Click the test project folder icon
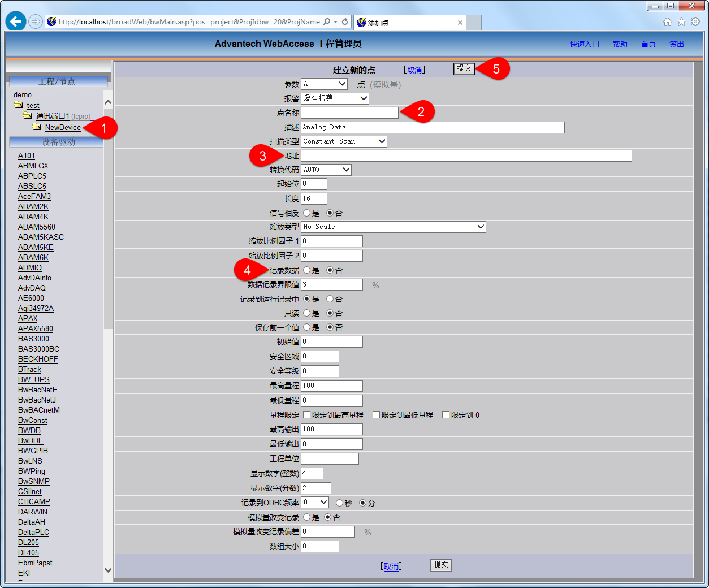The width and height of the screenshot is (709, 588). click(x=19, y=105)
